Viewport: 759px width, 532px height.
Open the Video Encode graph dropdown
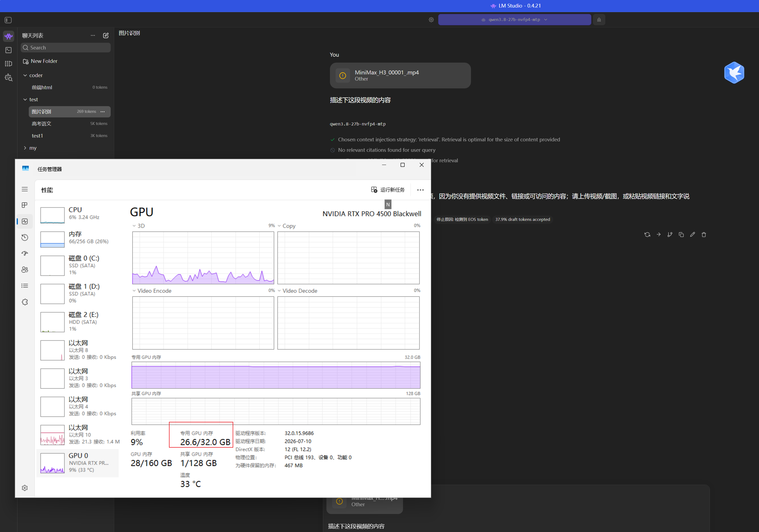[152, 291]
